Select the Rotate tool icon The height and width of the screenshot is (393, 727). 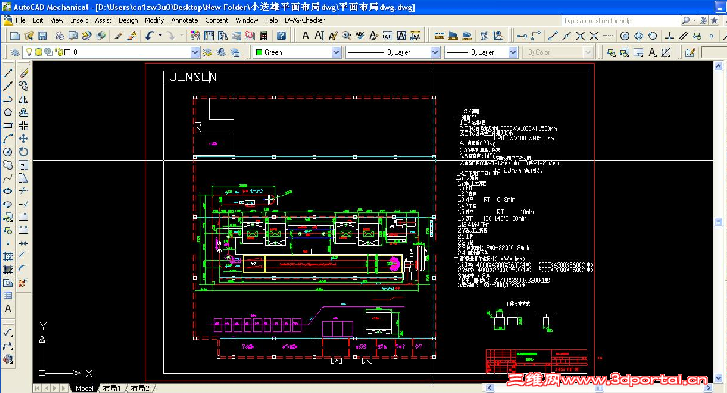[23, 152]
